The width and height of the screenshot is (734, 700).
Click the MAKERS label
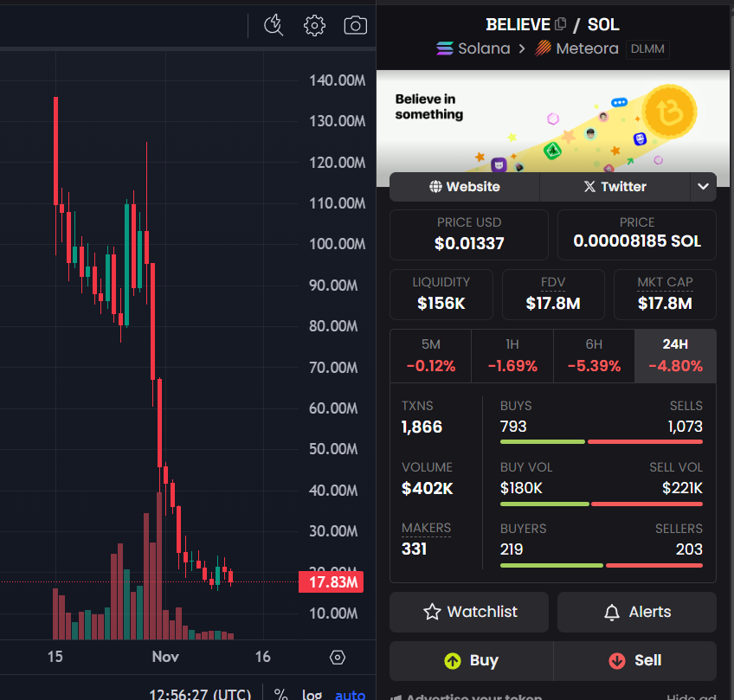pyautogui.click(x=426, y=528)
